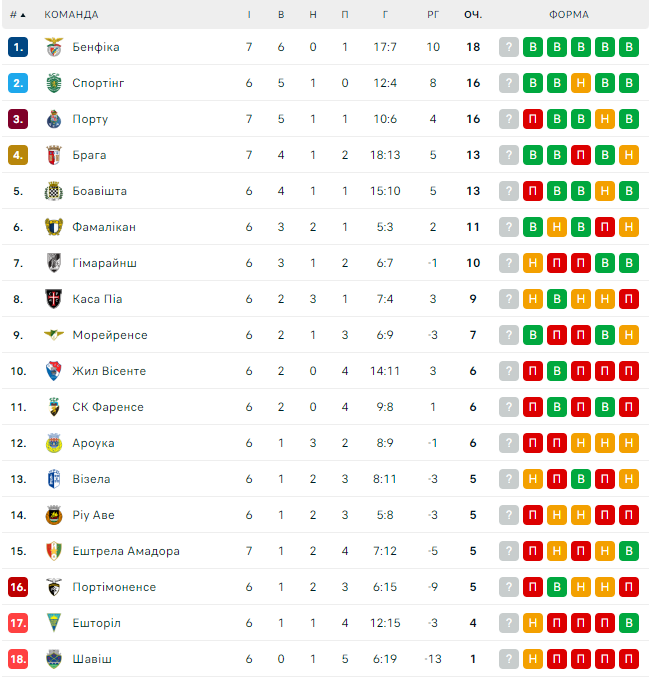
Task: Click the red position 18 badge
Action: pos(18,659)
